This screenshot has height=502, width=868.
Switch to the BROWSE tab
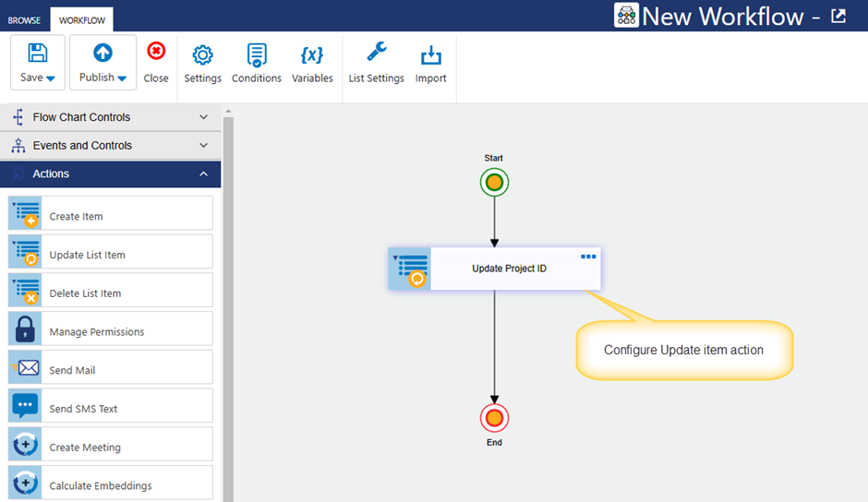(x=24, y=20)
